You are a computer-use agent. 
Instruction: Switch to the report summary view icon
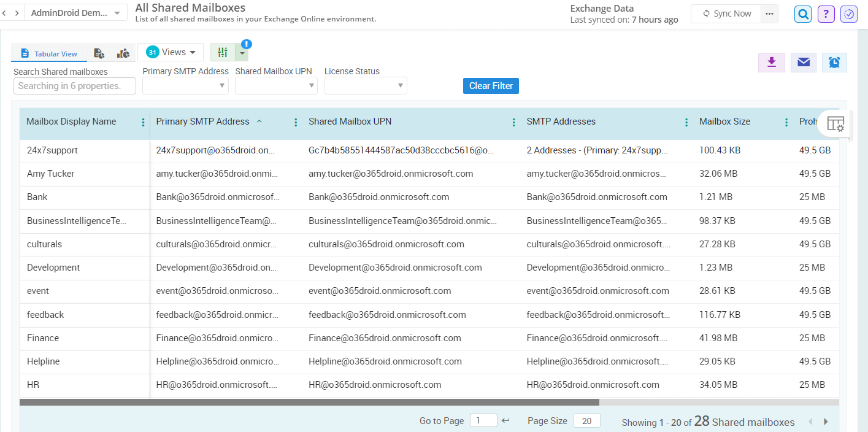click(x=98, y=53)
